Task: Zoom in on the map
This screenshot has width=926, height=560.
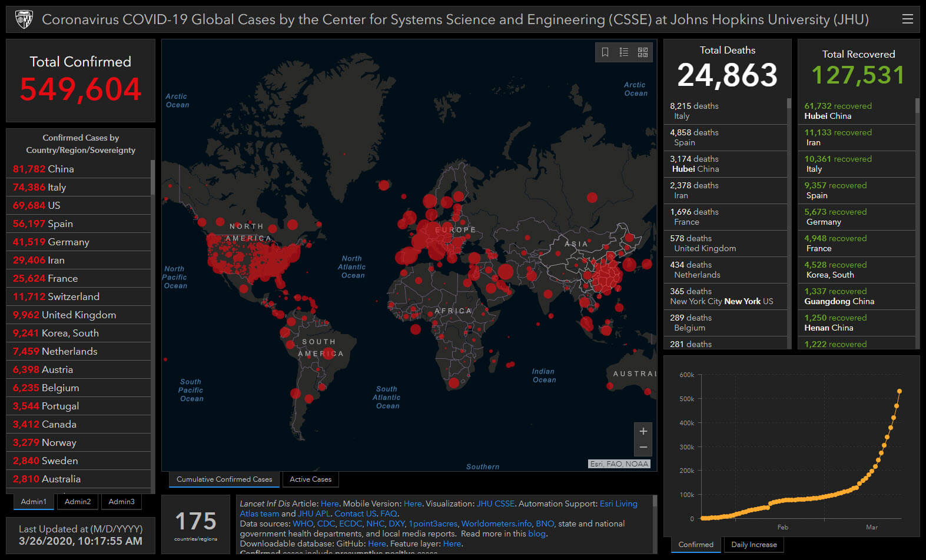Action: click(643, 431)
